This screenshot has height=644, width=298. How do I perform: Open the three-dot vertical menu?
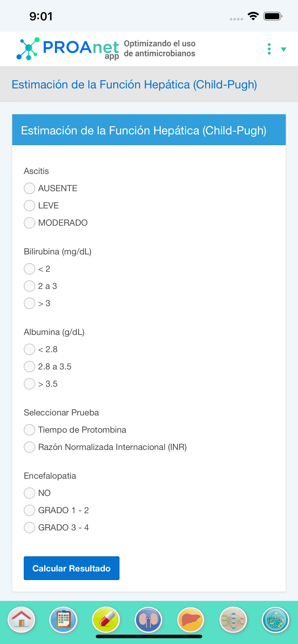point(269,49)
